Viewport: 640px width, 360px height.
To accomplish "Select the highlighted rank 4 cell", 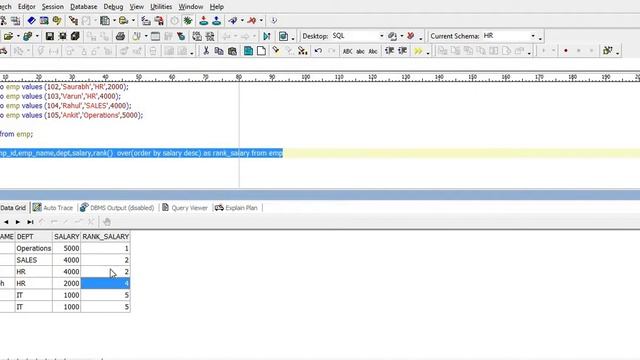I will click(106, 283).
